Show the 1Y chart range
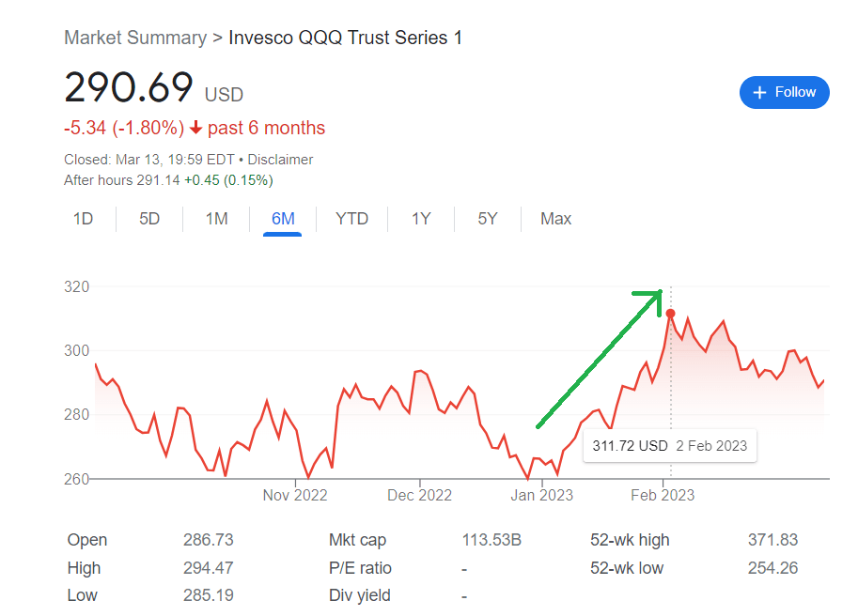This screenshot has height=616, width=858. point(421,219)
